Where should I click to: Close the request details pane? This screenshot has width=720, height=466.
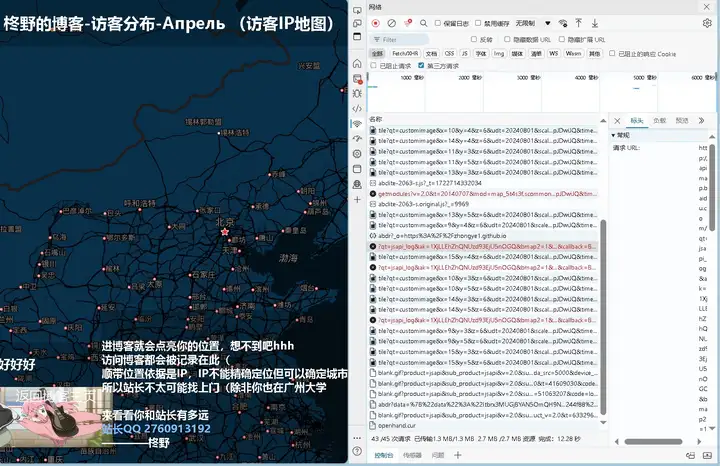[617, 121]
